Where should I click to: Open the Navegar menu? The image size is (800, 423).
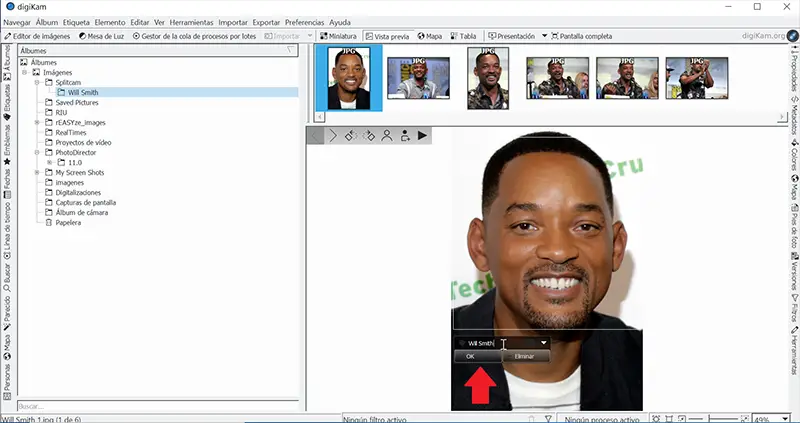coord(17,22)
